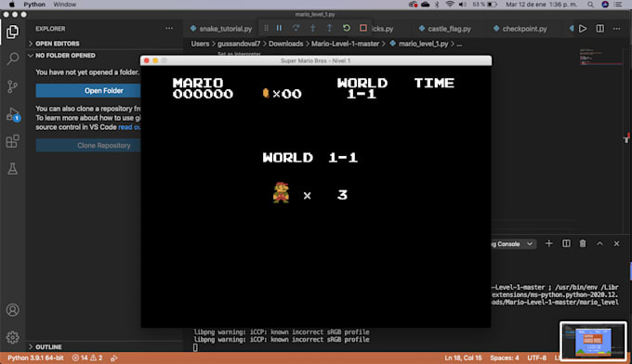The height and width of the screenshot is (364, 632).
Task: Step into in debug toolbar
Action: pos(313,28)
